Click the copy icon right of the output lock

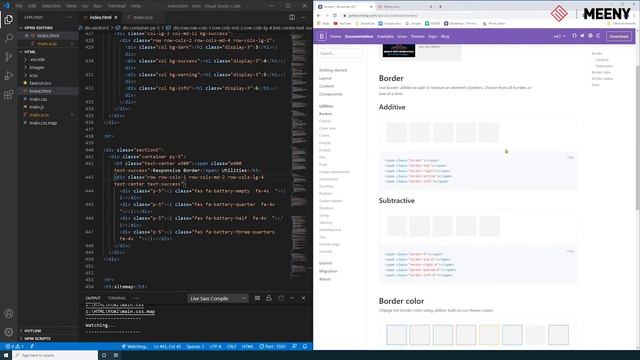[x=280, y=298]
